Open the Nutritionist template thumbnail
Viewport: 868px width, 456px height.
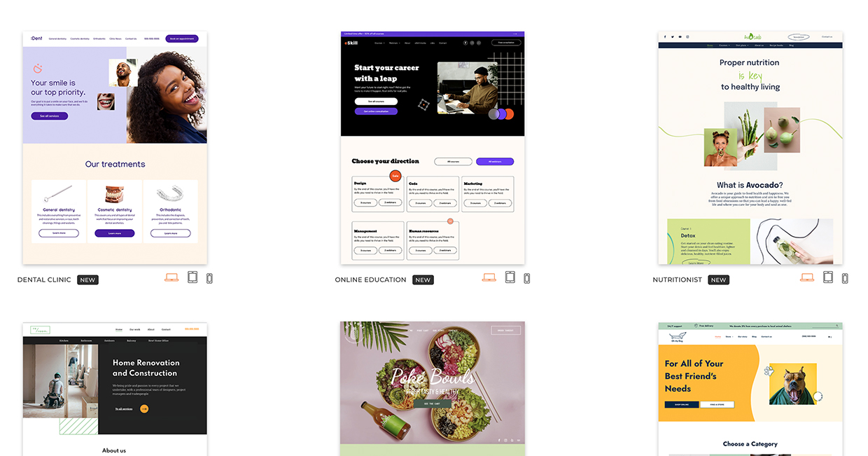pyautogui.click(x=750, y=148)
